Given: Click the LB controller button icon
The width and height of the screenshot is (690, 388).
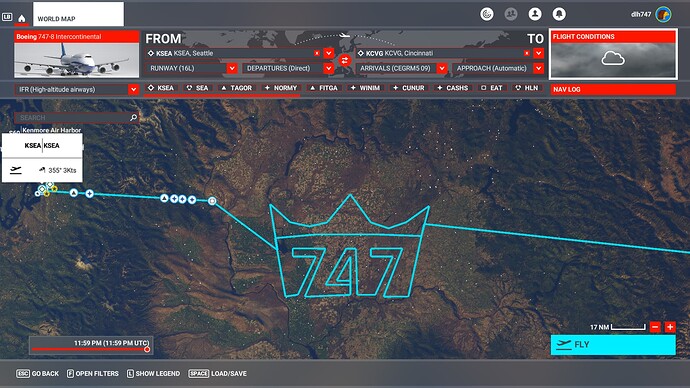Looking at the screenshot, I should [x=7, y=17].
